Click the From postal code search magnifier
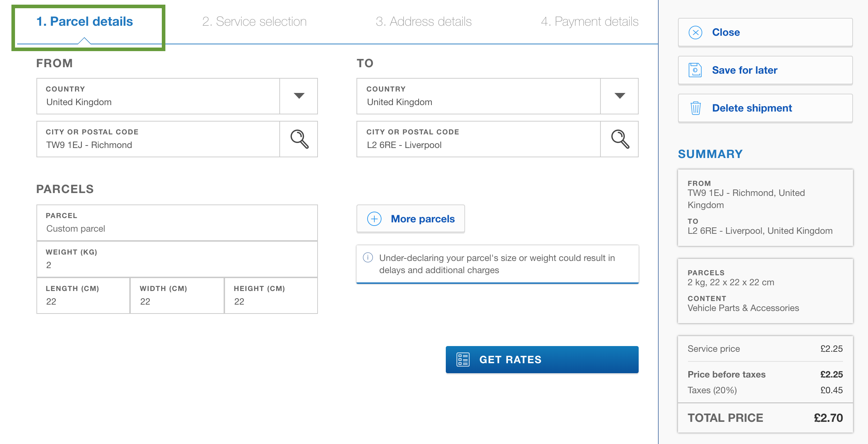Screen dimensions: 868x444 pos(299,139)
